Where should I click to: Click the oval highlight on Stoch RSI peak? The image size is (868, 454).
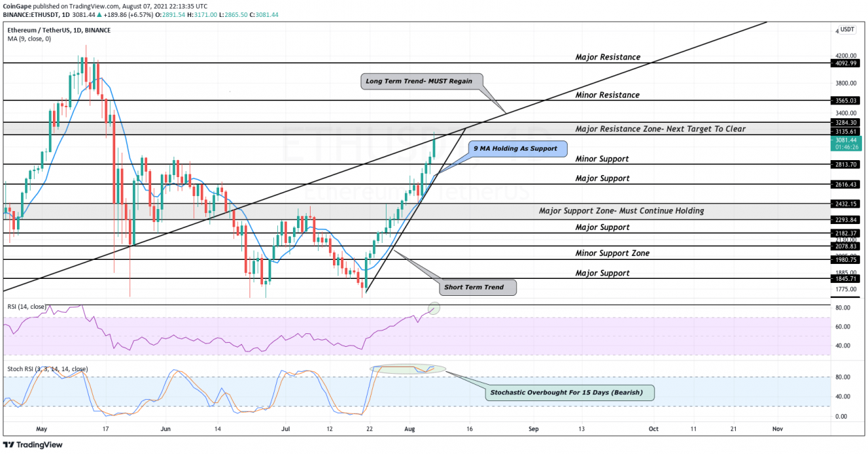point(408,369)
